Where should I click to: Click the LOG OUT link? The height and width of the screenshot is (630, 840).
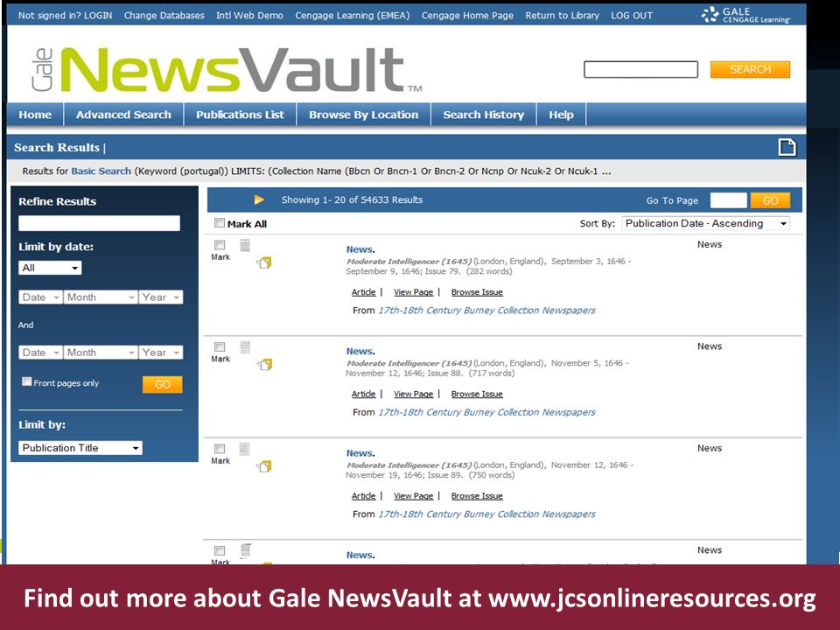[x=632, y=16]
